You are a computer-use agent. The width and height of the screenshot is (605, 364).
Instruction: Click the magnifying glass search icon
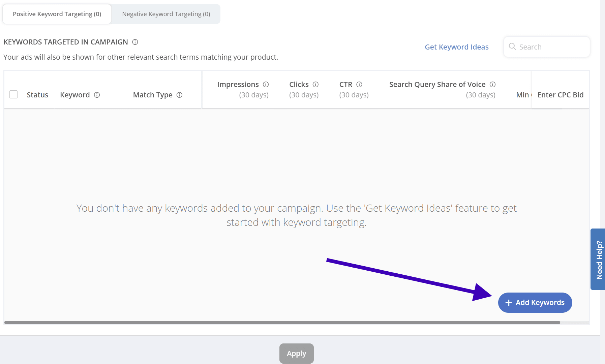[x=512, y=47]
